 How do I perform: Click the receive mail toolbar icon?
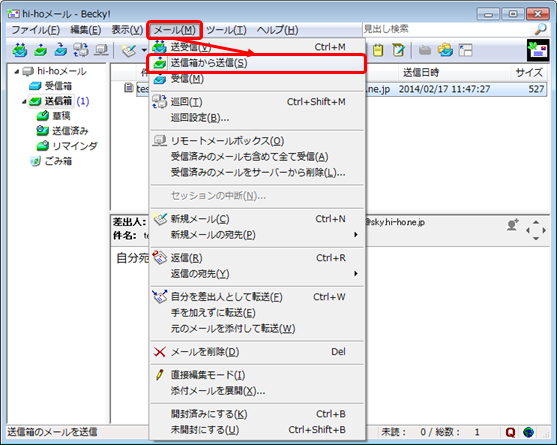pos(61,50)
